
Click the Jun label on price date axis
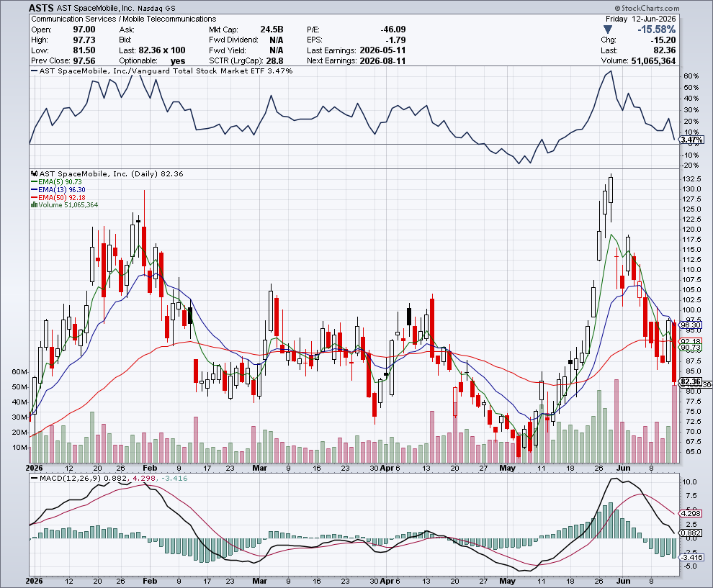[624, 468]
